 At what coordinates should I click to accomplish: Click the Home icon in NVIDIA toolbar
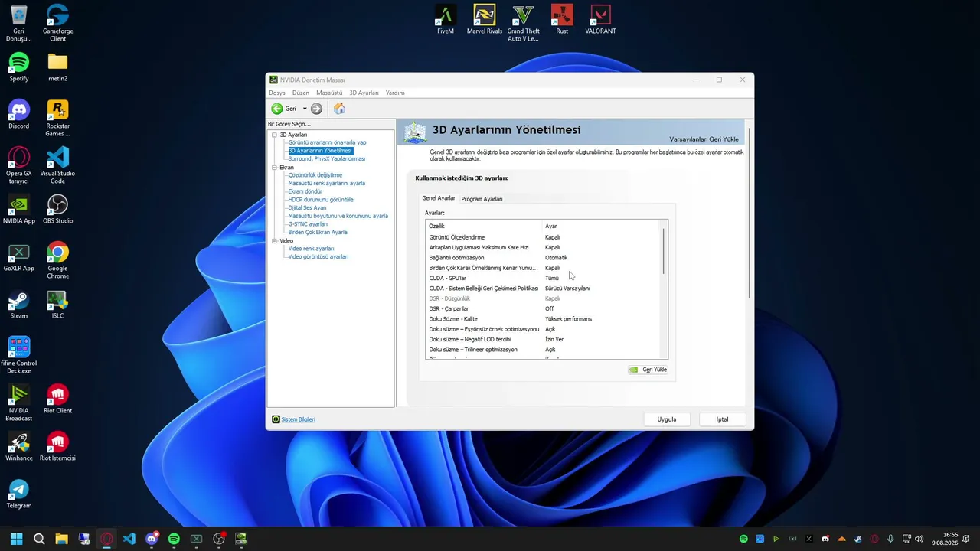[339, 109]
